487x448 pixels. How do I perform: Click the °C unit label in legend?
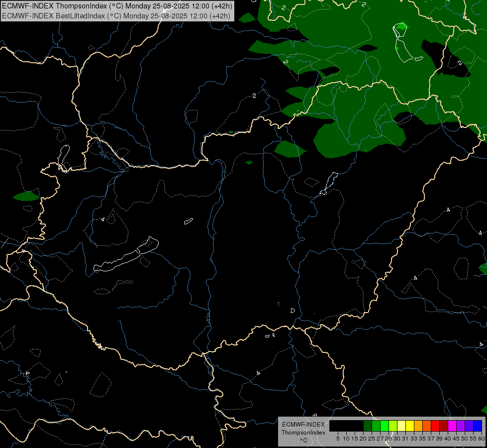[304, 441]
